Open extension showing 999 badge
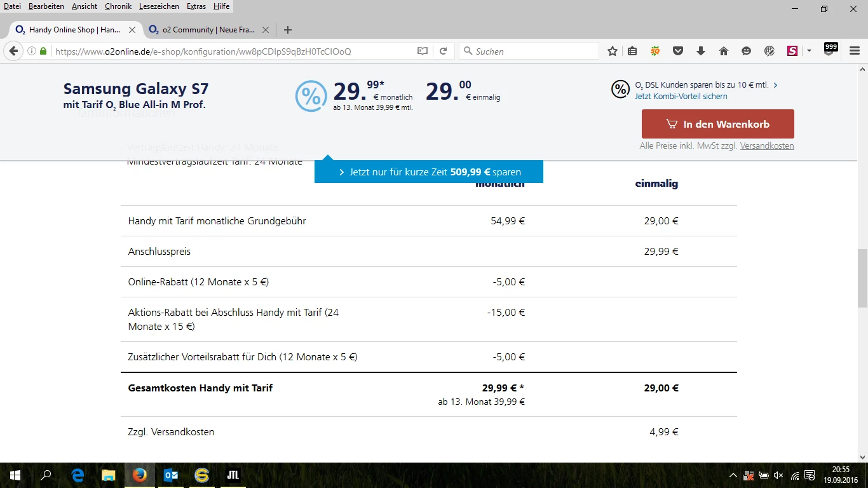The height and width of the screenshot is (488, 868). (x=830, y=50)
